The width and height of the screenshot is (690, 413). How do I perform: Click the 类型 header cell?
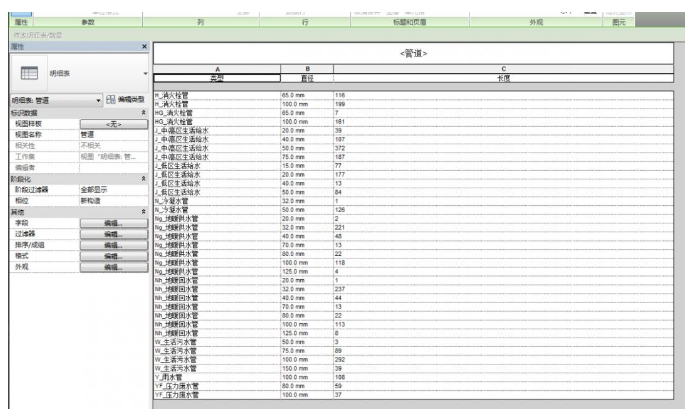pyautogui.click(x=217, y=78)
